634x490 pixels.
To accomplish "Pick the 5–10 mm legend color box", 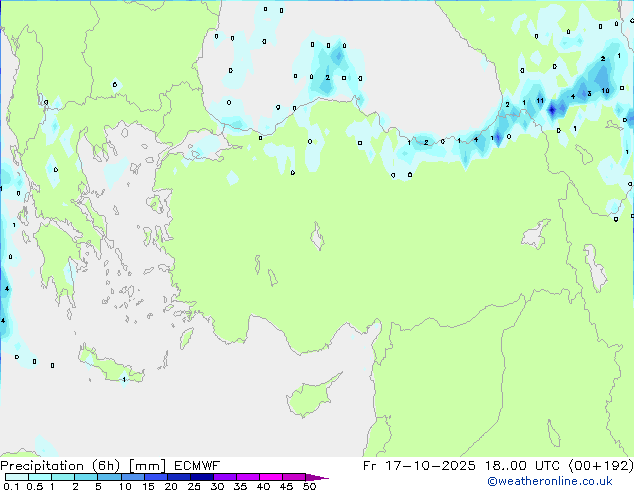I will click(x=109, y=477).
